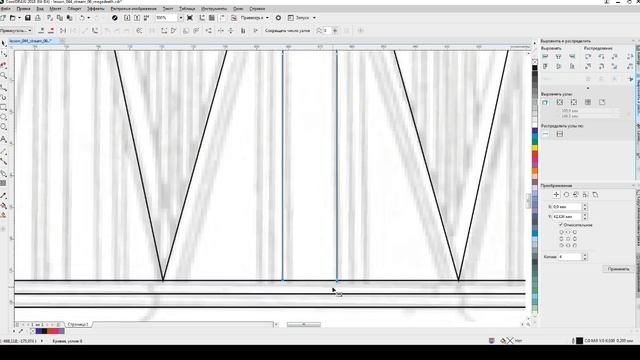Click 'Сокращать число узлов' reduce nodes button
Screen dimensions: 640x360
click(288, 31)
